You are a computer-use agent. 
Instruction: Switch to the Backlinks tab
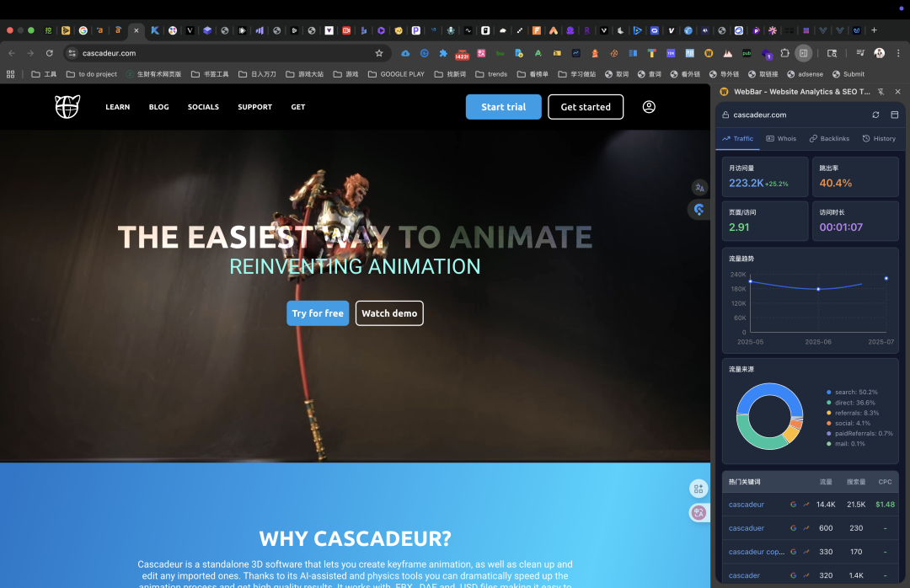pyautogui.click(x=829, y=139)
